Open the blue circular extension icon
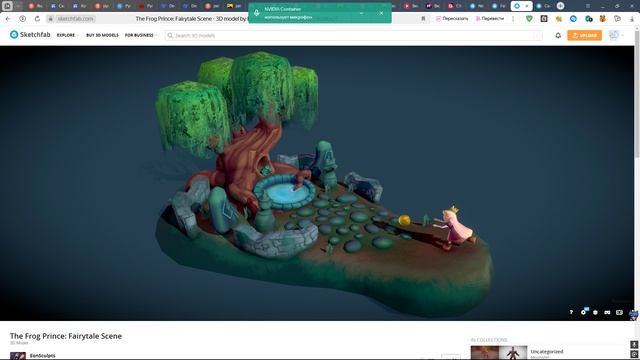640x360 pixels. (573, 19)
